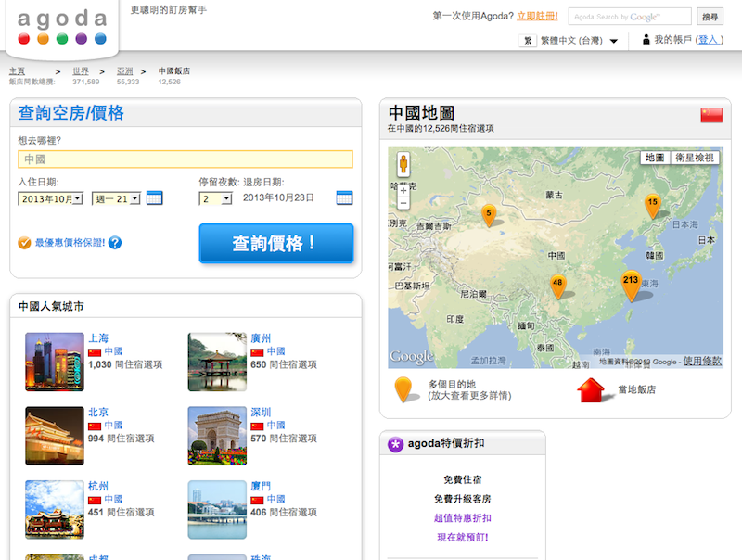The image size is (742, 560).
Task: Open 廈門 city link
Action: 261,486
